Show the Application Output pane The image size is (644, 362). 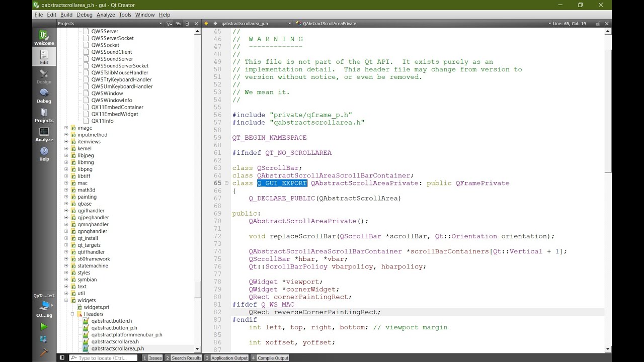[226, 358]
